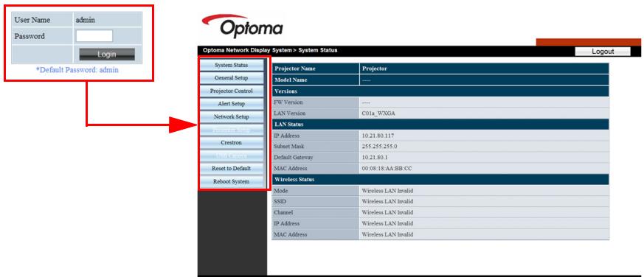Select the FW Version label

[288, 102]
